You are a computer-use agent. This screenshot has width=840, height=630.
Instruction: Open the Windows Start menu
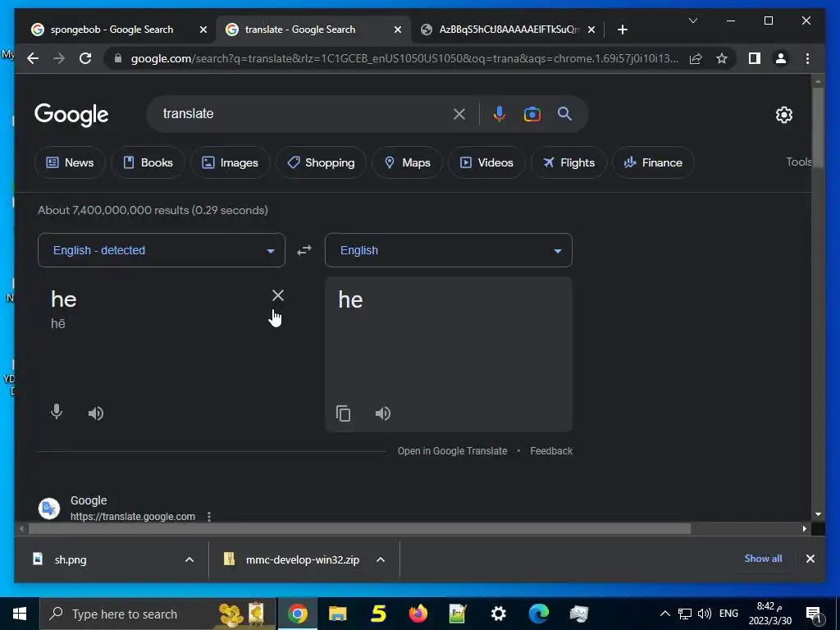(x=20, y=614)
